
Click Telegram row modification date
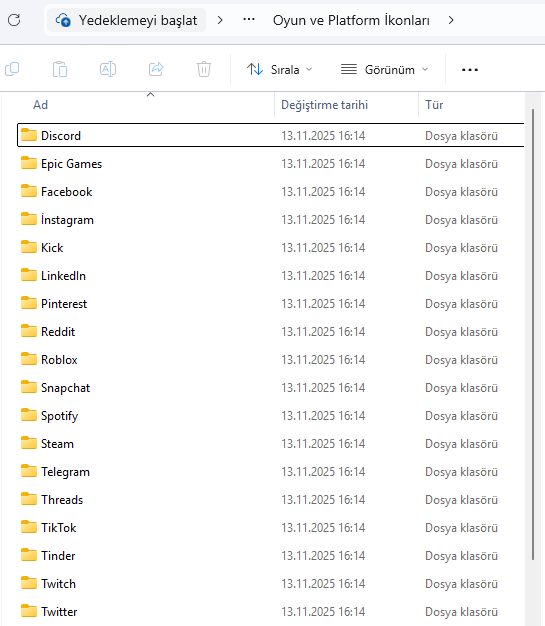pyautogui.click(x=323, y=471)
